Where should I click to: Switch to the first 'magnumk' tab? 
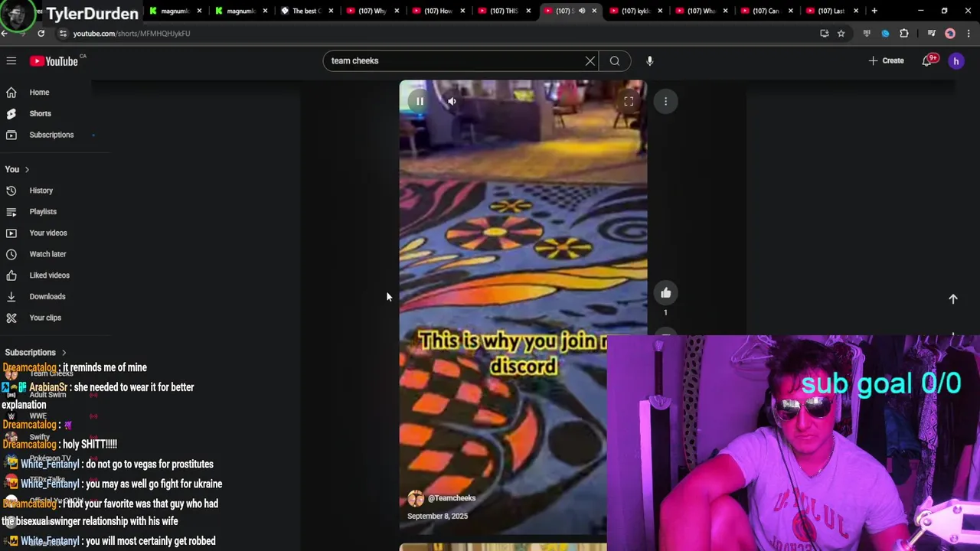click(175, 11)
